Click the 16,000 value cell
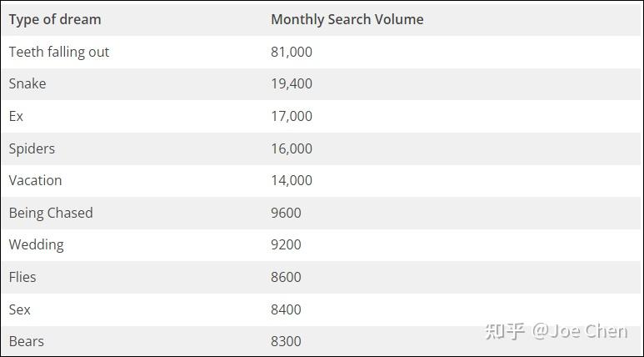The width and height of the screenshot is (644, 357). [x=292, y=148]
